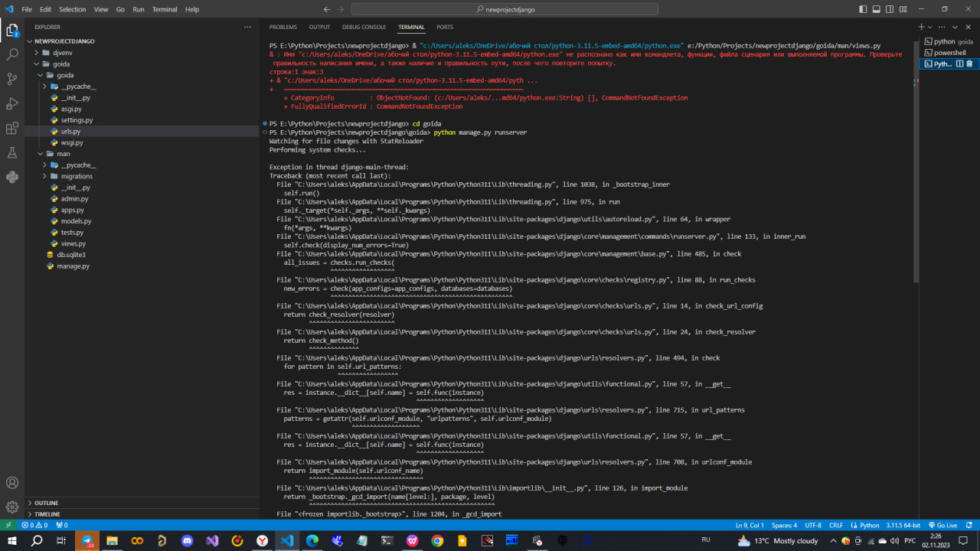The height and width of the screenshot is (551, 980).
Task: Open the Search view in activity bar
Action: point(12,55)
